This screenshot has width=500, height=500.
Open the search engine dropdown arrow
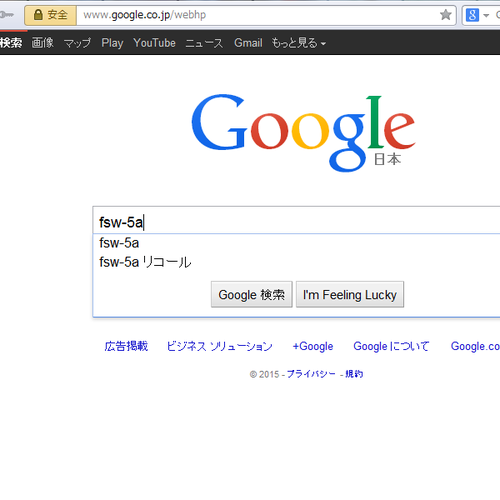[486, 15]
